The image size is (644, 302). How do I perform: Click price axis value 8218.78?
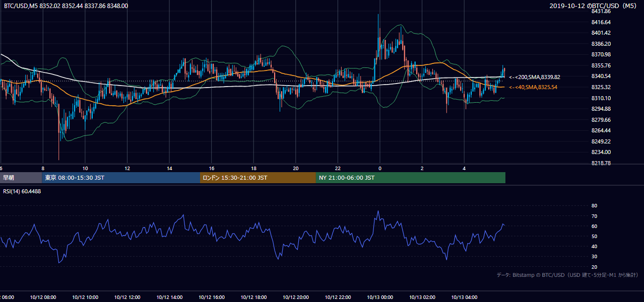point(601,163)
